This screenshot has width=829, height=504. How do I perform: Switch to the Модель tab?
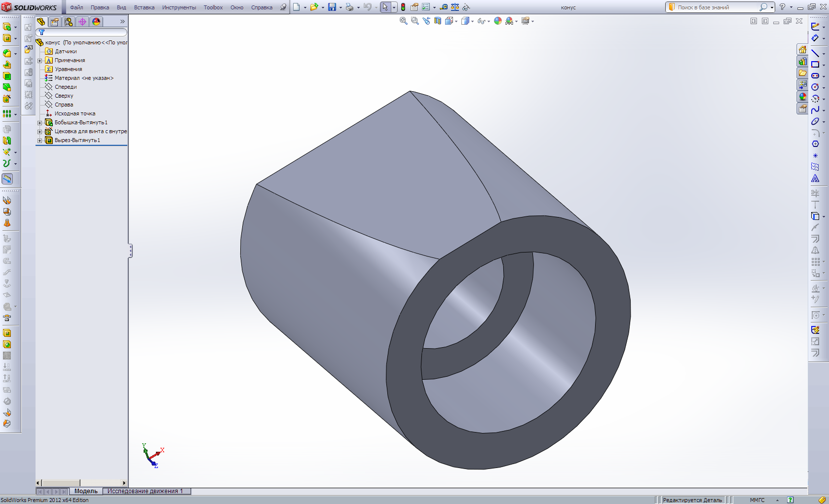pos(86,491)
